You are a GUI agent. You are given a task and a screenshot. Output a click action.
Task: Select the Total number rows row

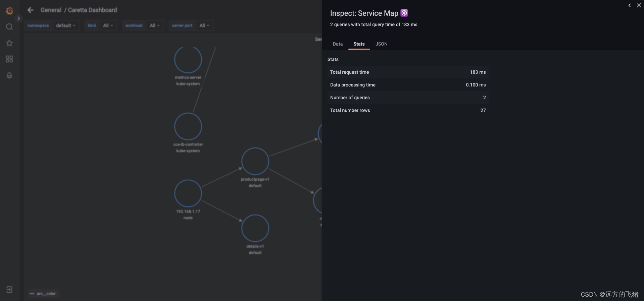click(408, 110)
